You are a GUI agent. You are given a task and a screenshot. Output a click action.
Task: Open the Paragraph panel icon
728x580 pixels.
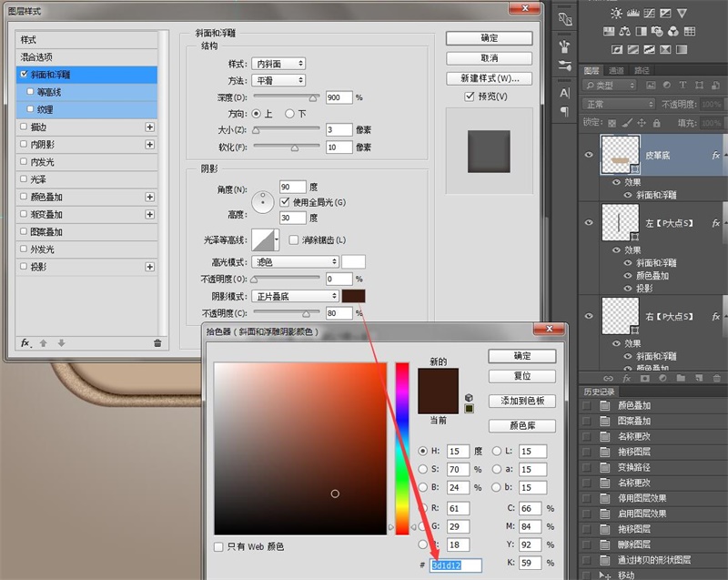[x=564, y=111]
